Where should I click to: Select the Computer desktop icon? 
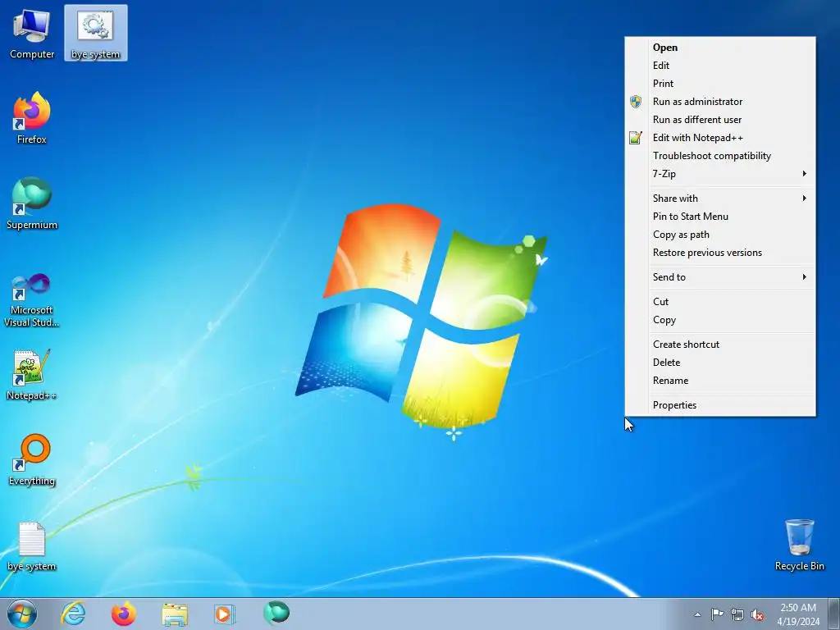click(x=32, y=33)
